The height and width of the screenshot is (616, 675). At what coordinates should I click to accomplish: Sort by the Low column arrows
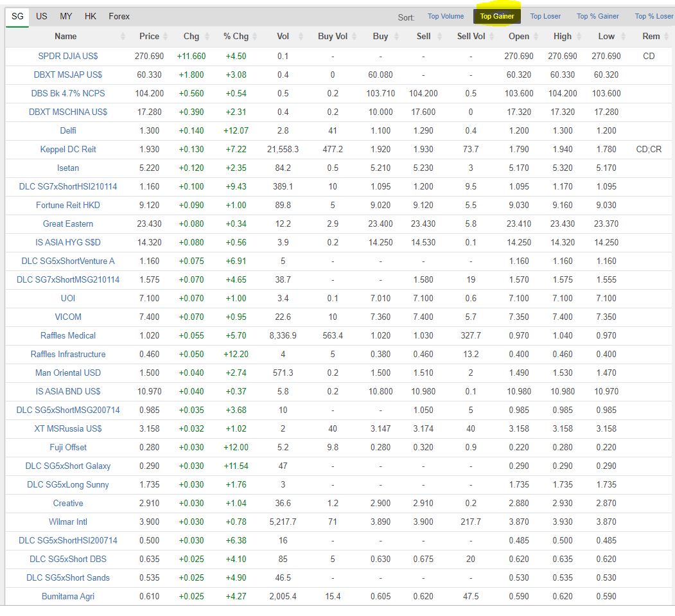[x=622, y=37]
